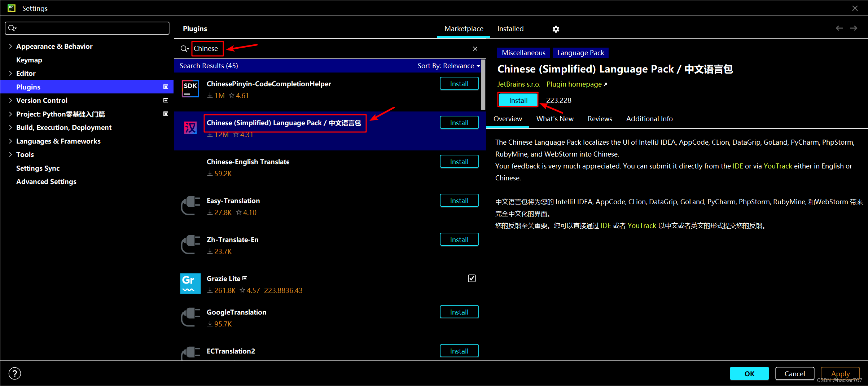Select Grazie Lite plugin name

[223, 278]
